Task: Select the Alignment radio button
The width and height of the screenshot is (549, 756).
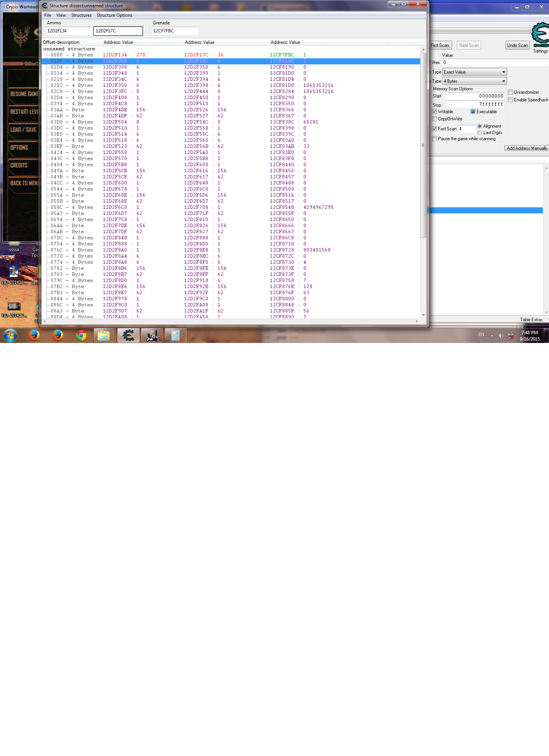Action: (480, 126)
